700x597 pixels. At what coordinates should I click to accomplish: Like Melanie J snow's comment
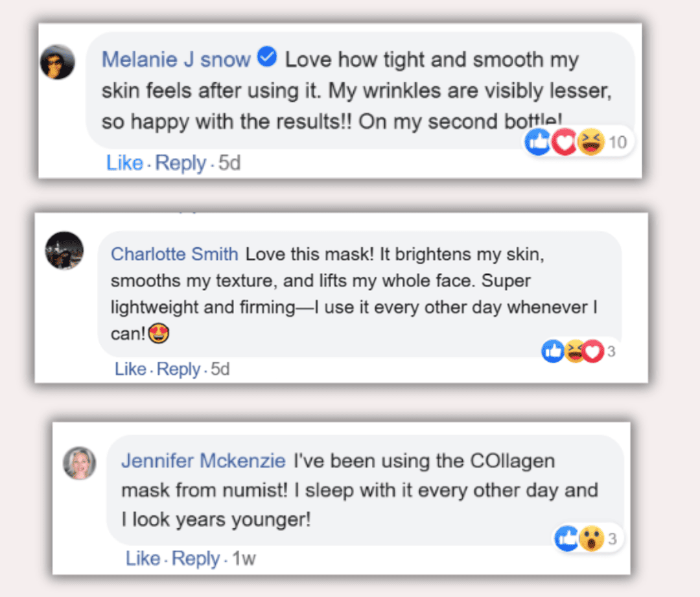(x=124, y=163)
